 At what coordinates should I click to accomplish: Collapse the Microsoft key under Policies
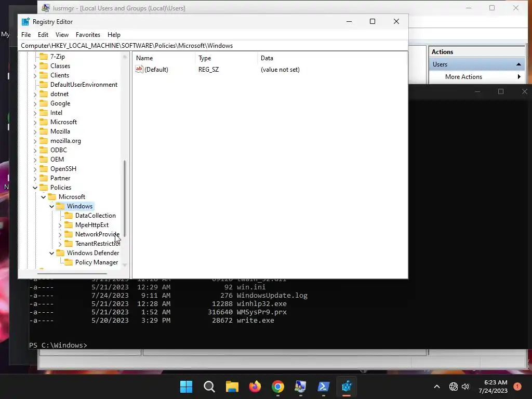pyautogui.click(x=44, y=197)
